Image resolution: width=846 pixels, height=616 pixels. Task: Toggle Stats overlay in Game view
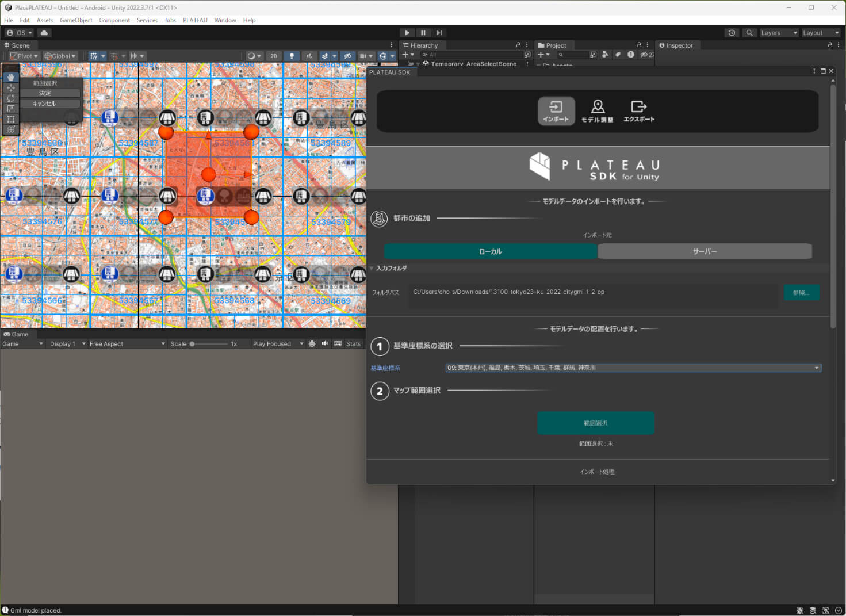point(353,344)
